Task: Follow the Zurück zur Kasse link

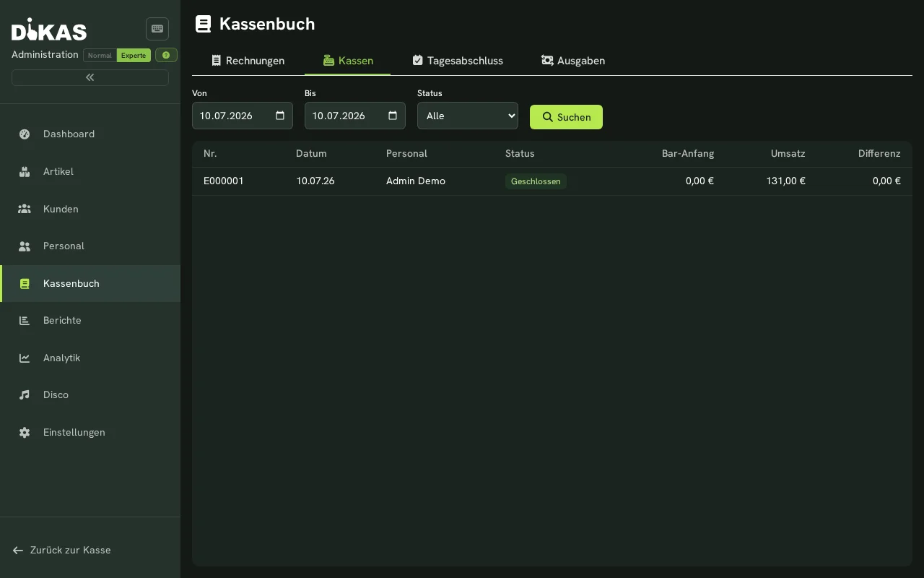Action: tap(62, 550)
